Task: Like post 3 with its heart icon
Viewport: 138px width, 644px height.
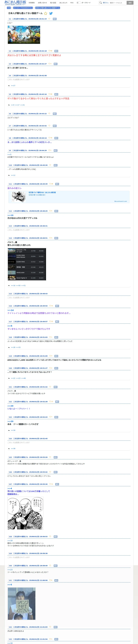Action: (x=49, y=64)
